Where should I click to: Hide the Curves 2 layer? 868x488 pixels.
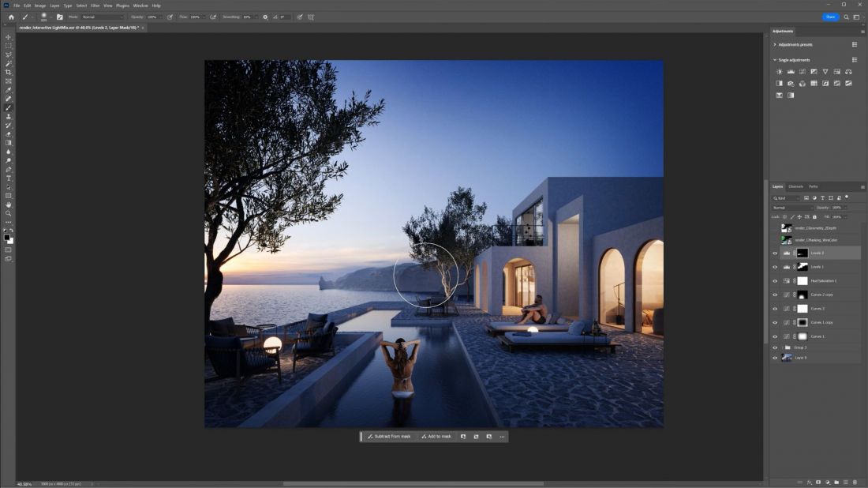click(x=775, y=309)
